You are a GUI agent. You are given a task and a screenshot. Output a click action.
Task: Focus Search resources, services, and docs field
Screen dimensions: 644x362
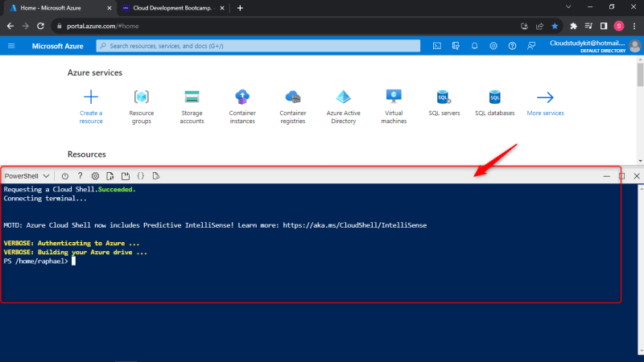pyautogui.click(x=258, y=46)
